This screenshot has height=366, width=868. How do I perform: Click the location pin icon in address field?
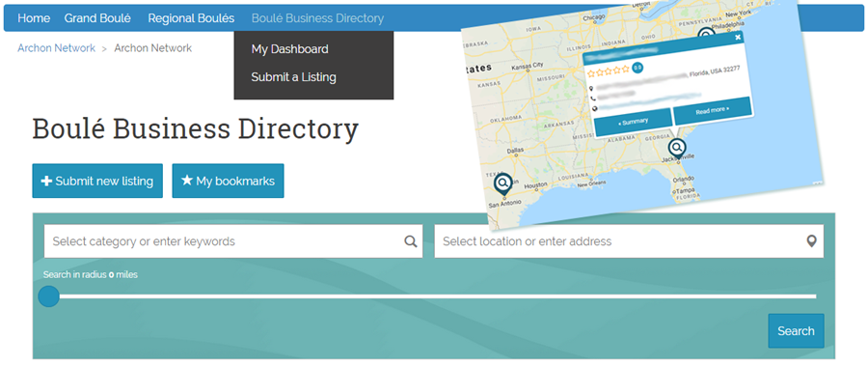pos(811,241)
